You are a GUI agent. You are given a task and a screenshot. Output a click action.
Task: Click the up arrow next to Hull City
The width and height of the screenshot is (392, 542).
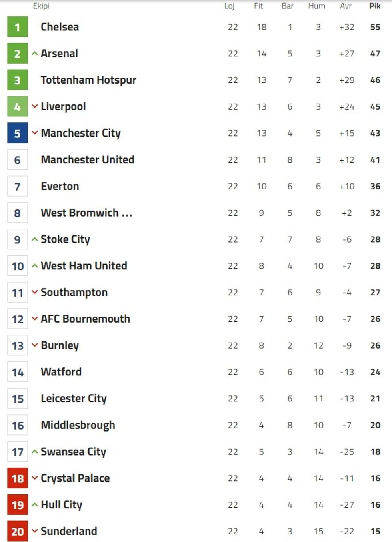pos(35,505)
